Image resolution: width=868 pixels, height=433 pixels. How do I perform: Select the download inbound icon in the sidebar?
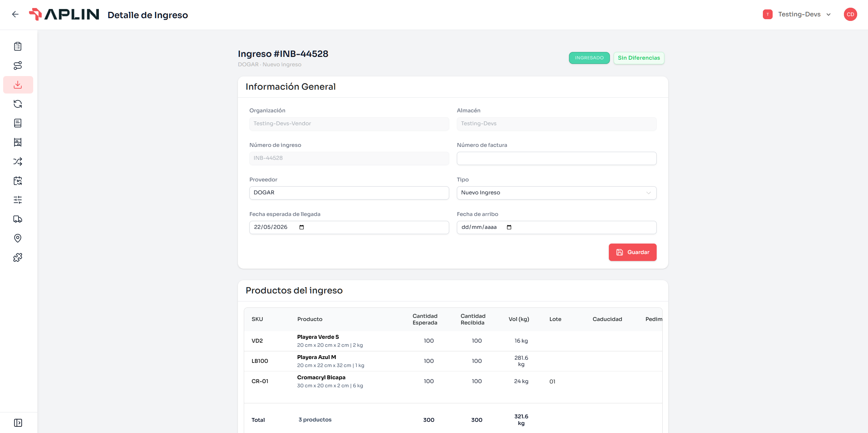(x=18, y=85)
